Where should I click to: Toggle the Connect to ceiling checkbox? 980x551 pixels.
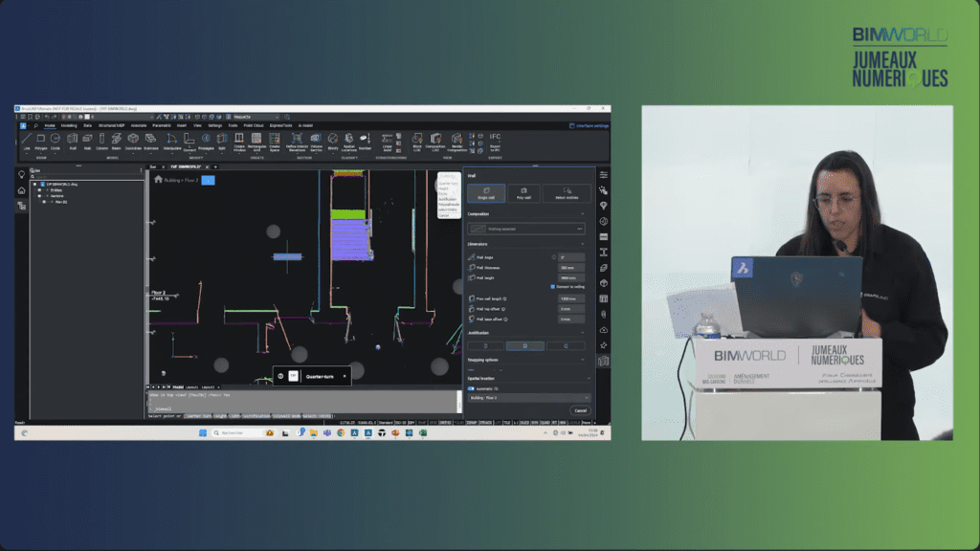(553, 286)
